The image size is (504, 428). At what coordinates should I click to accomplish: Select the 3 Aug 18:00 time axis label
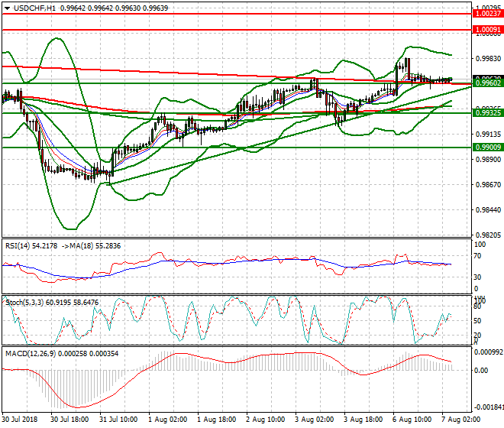(x=363, y=420)
